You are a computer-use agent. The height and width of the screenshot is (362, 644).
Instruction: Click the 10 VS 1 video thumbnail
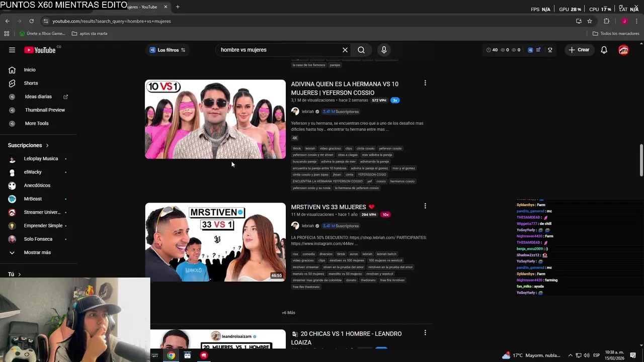215,119
